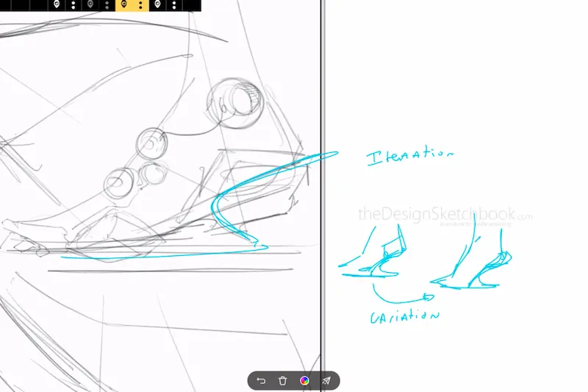The width and height of the screenshot is (588, 392).
Task: Send the annotation with the paper plane icon
Action: point(326,381)
